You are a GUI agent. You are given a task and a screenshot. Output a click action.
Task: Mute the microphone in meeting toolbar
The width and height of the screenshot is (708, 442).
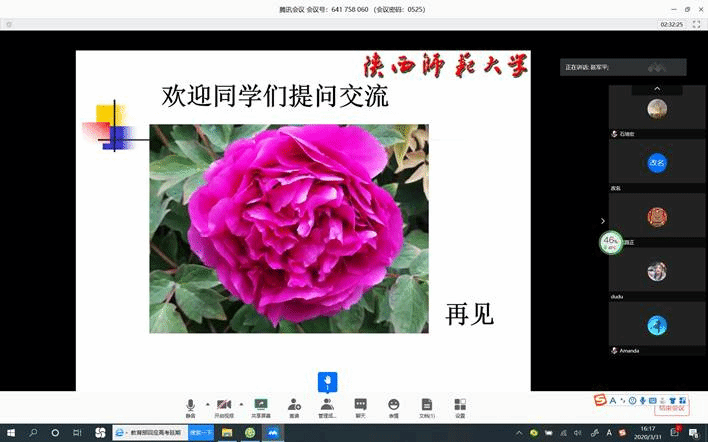coord(190,405)
